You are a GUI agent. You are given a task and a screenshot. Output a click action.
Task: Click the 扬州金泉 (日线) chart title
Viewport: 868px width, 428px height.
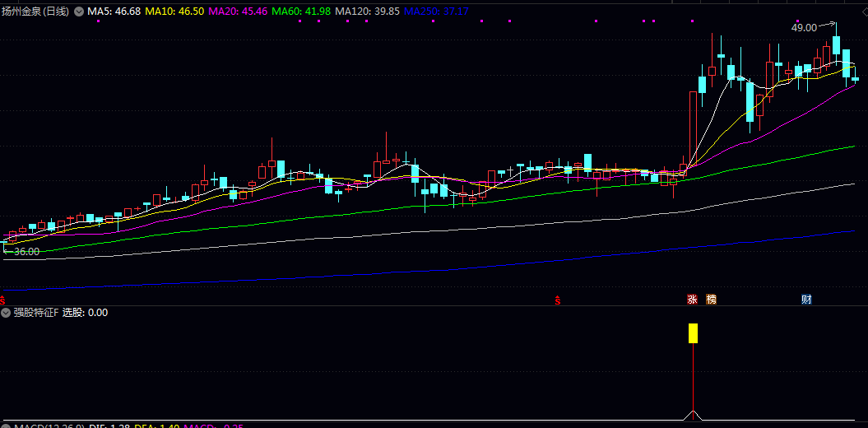[x=36, y=12]
